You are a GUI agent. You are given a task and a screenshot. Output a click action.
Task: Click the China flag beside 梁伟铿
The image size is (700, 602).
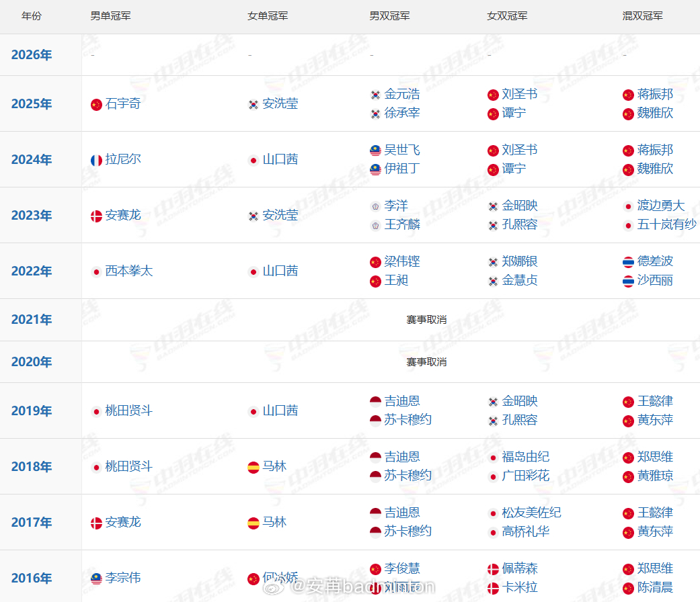tap(375, 262)
